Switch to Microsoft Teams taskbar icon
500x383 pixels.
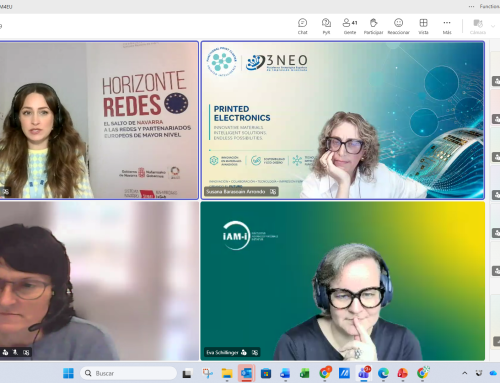pyautogui.click(x=364, y=373)
